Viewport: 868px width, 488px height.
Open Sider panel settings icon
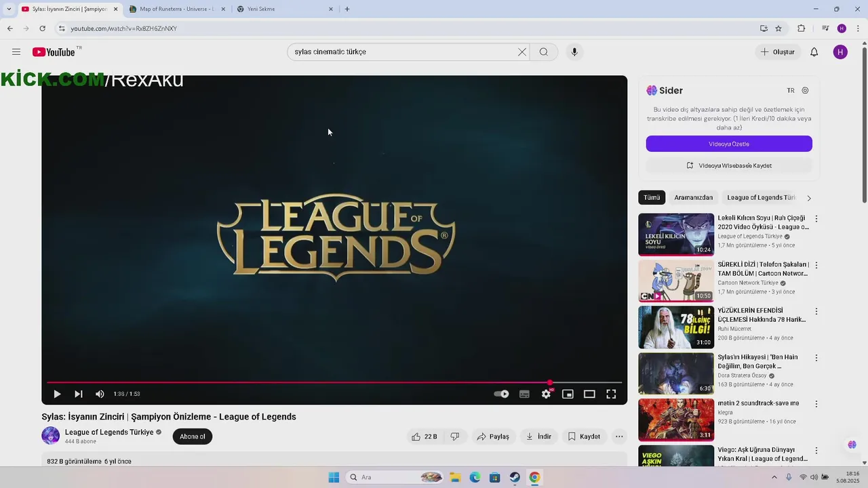[806, 90]
